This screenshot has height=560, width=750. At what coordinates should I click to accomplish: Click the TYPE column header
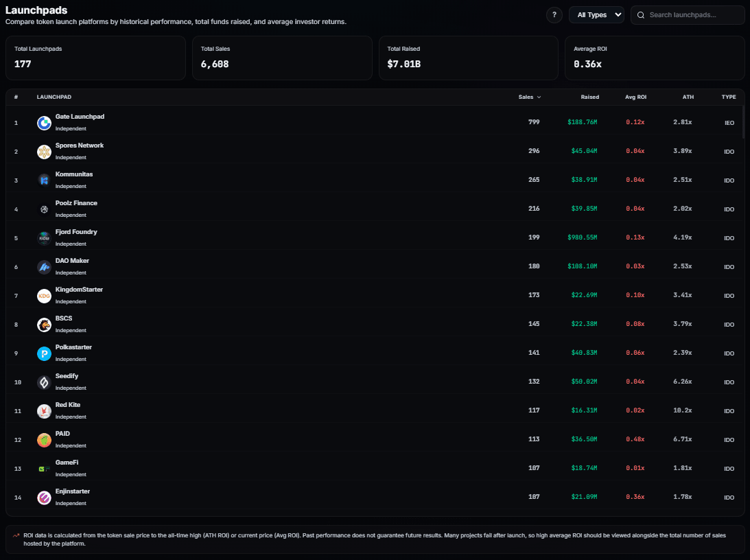729,97
